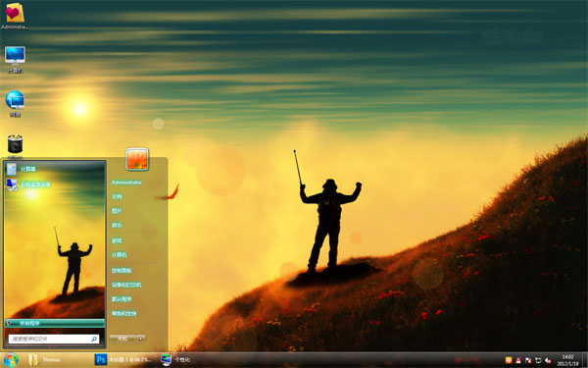The height and width of the screenshot is (368, 588).
Task: Click the orange tray icon
Action: [x=509, y=360]
